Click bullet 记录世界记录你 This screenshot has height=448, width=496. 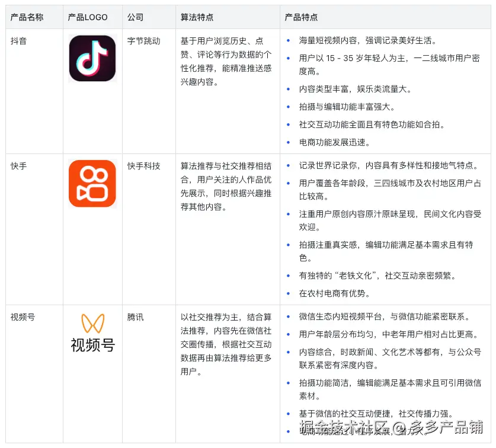coord(389,165)
